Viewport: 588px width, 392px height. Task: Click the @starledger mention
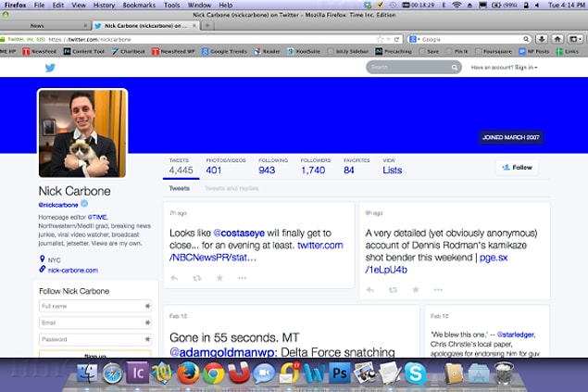[x=516, y=335]
